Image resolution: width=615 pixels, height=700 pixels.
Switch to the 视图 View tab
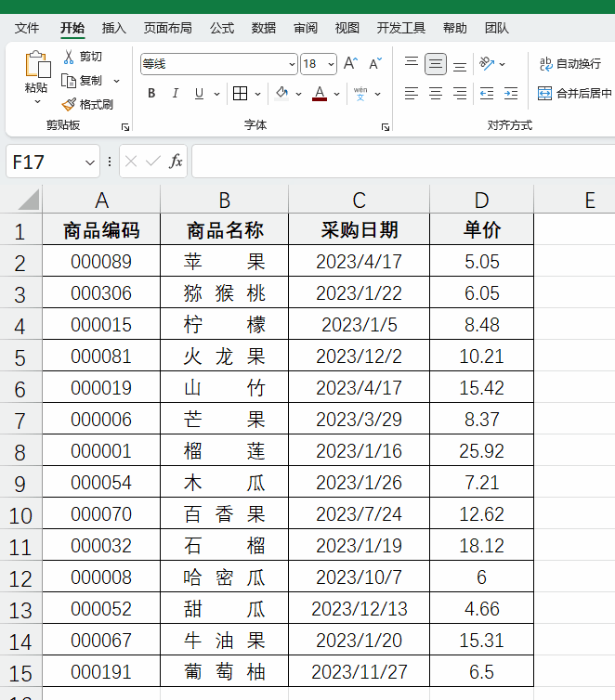[x=347, y=28]
